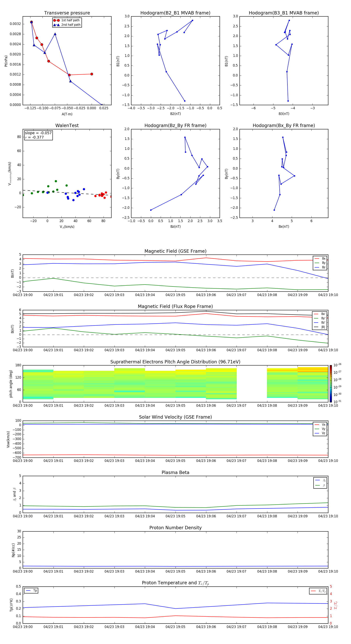This screenshot has height=644, width=351.
Task: Click the 'B2(nT)' x-axis label
Action: [175, 114]
